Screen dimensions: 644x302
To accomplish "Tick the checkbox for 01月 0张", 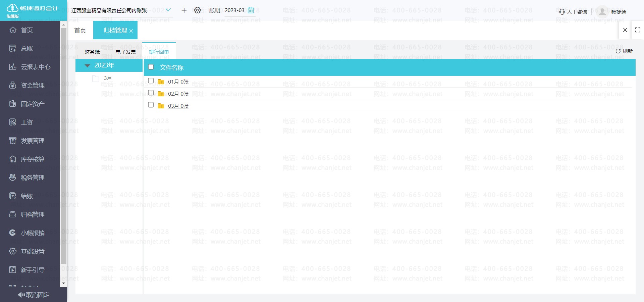I will pos(151,81).
